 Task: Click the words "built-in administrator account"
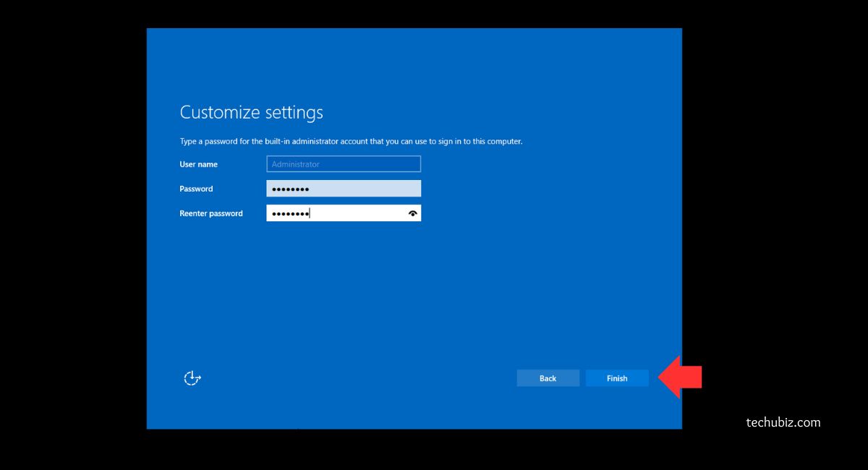(x=316, y=142)
